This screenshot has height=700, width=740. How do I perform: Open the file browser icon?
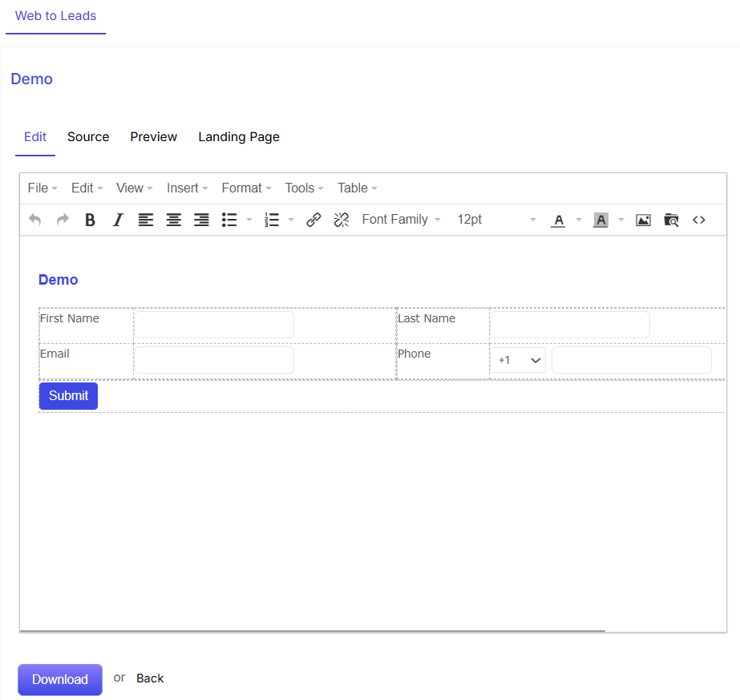click(x=671, y=220)
